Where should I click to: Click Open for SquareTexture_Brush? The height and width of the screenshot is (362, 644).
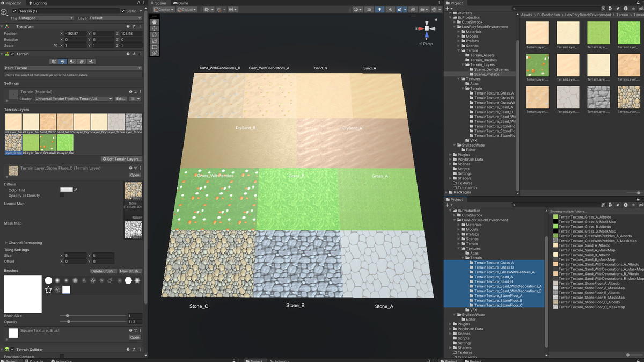point(135,337)
